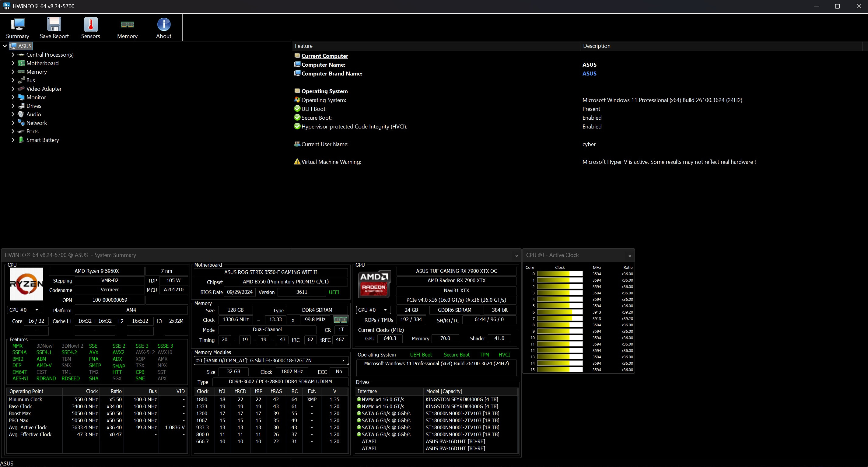The image size is (868, 467).
Task: Click the Smart Battery icon
Action: (21, 140)
